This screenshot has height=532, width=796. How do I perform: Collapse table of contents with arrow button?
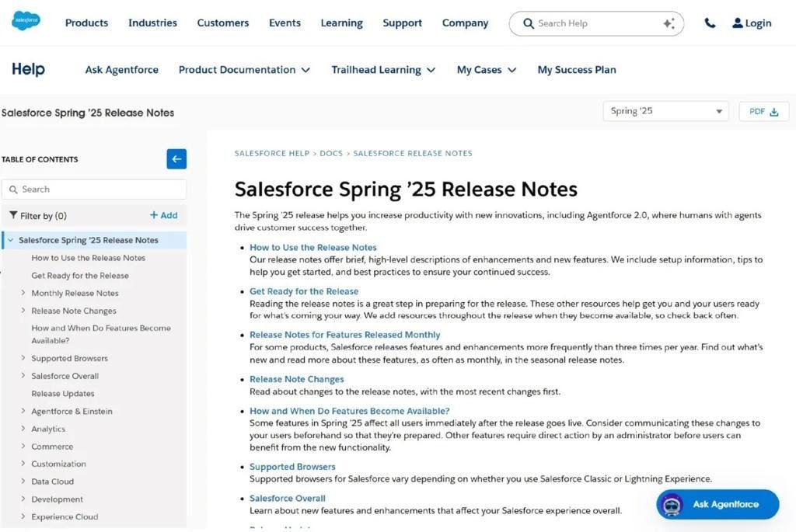click(x=176, y=159)
